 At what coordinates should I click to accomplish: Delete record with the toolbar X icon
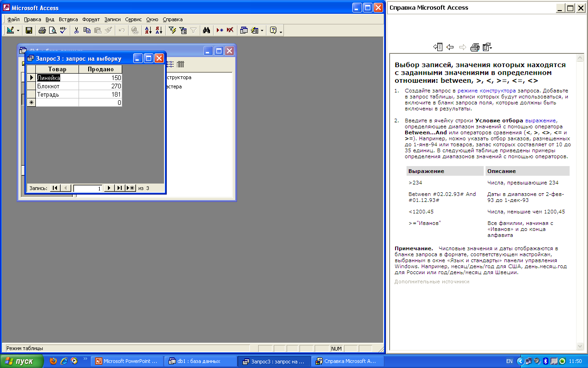point(230,30)
